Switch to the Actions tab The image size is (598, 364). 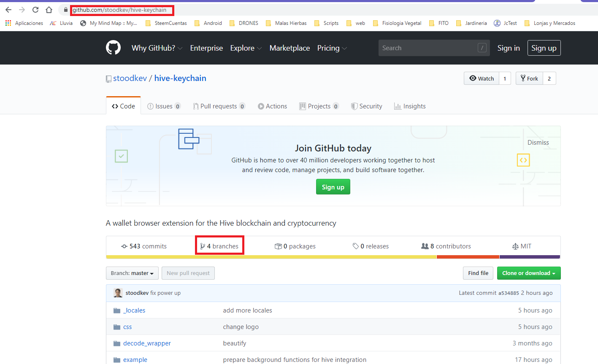273,106
